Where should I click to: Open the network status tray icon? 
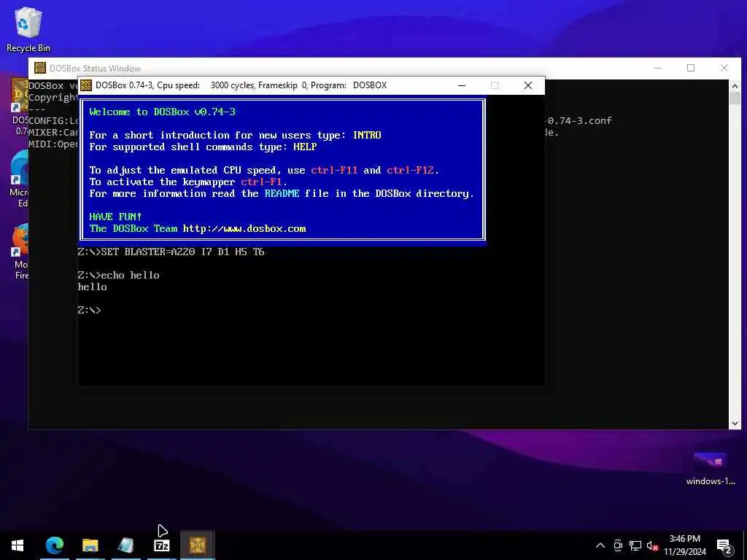click(635, 545)
